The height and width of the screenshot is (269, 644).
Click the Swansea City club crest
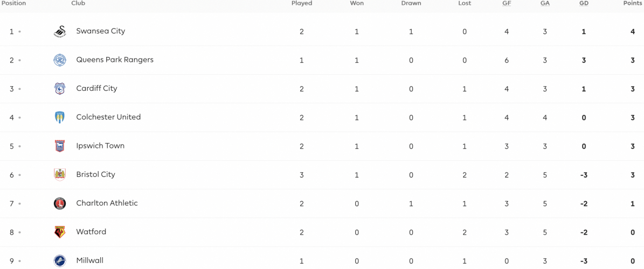point(60,32)
